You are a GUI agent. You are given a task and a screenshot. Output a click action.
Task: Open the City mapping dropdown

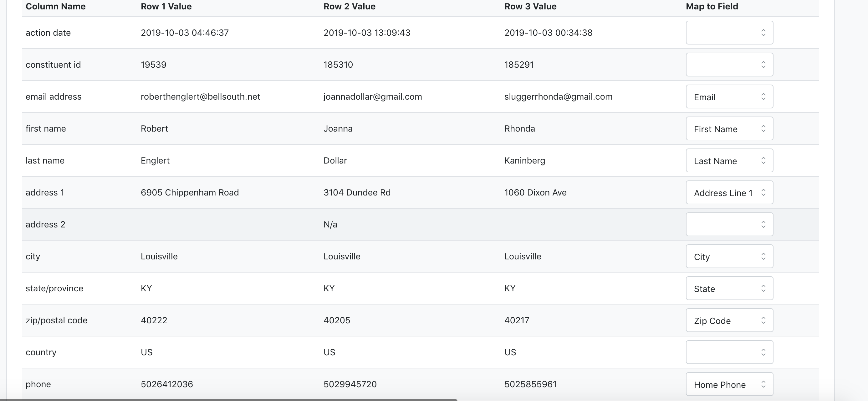tap(729, 256)
